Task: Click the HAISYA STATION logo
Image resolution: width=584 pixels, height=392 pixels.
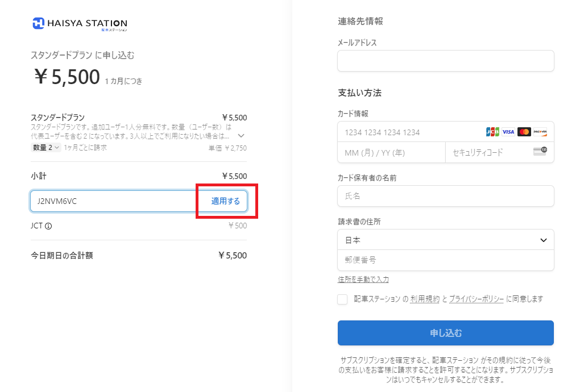Action: [80, 24]
